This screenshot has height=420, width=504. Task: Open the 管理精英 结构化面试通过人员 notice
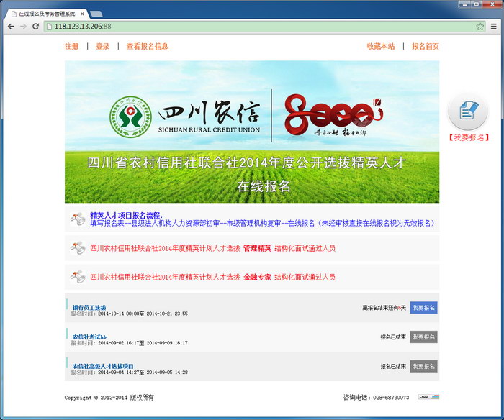click(212, 248)
